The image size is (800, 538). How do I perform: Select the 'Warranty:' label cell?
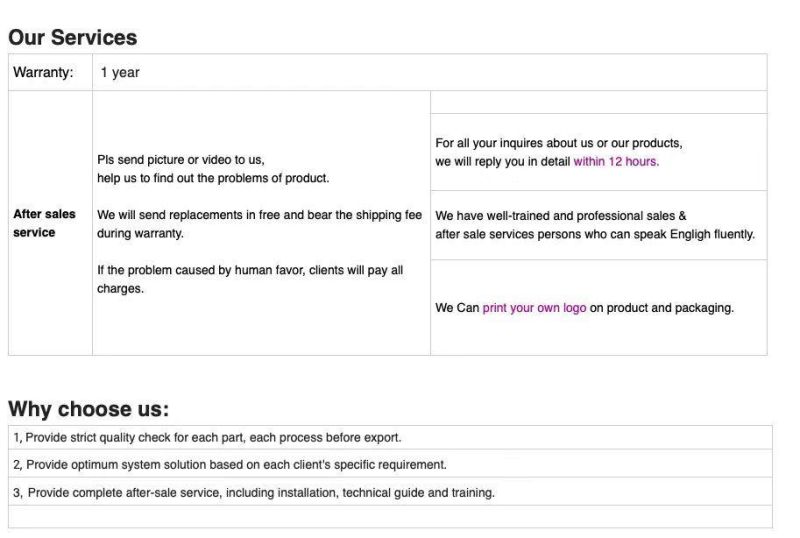51,72
